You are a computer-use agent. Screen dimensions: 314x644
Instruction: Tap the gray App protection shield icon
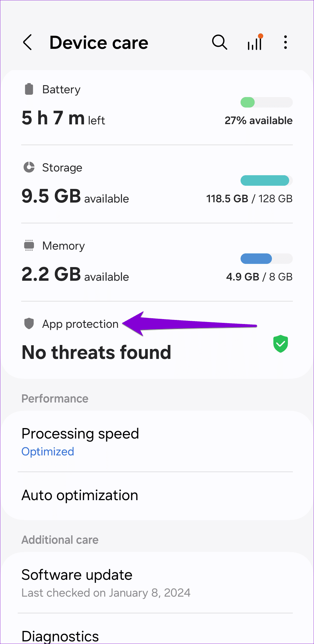(29, 323)
